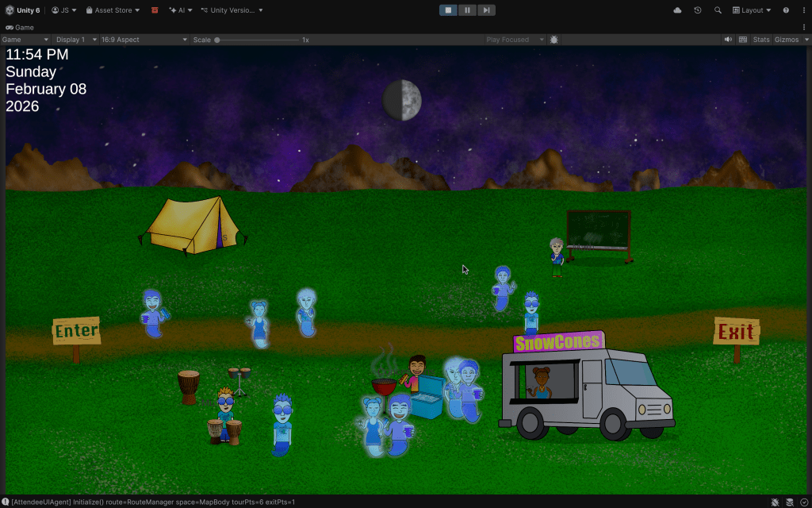Toggle the Stats overlay

tap(761, 40)
